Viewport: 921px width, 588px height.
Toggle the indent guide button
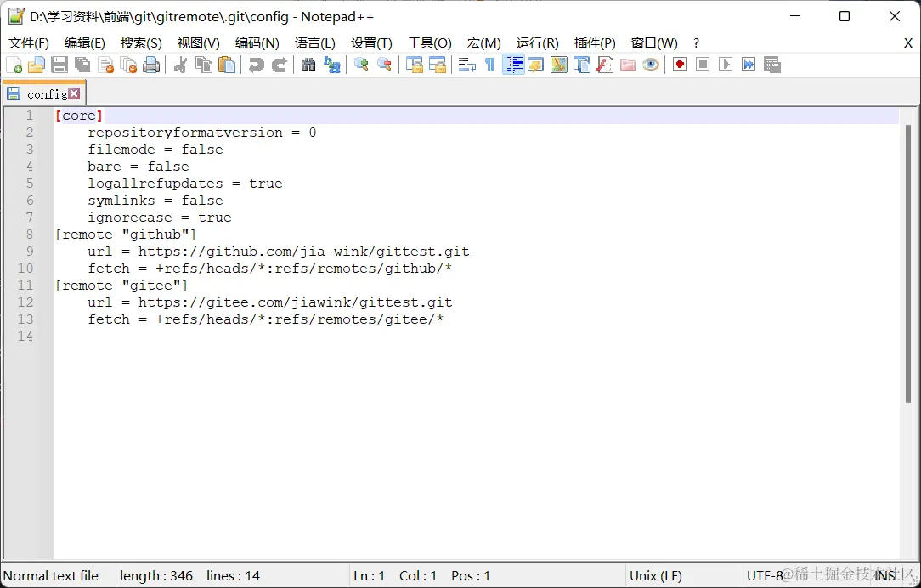click(513, 65)
